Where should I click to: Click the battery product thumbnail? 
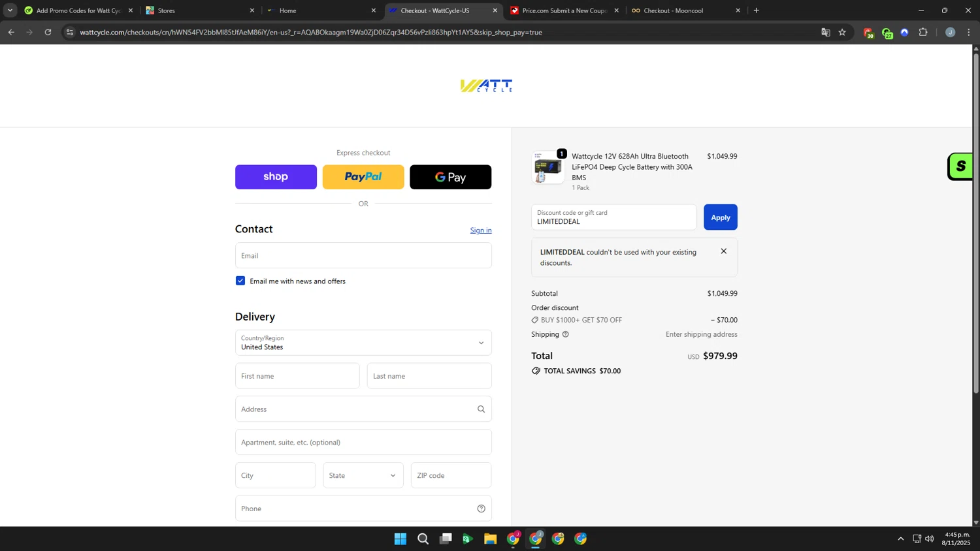tap(548, 168)
